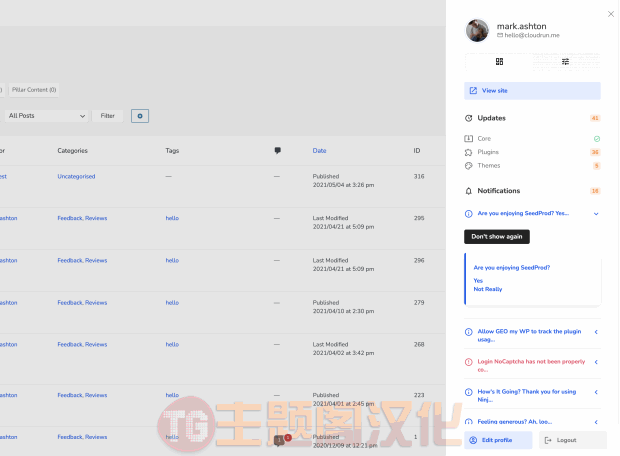Click Logout button
620x456 pixels.
click(573, 440)
